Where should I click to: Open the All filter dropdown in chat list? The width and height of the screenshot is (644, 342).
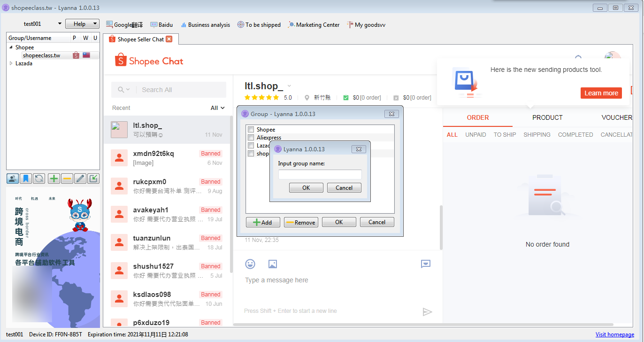217,108
